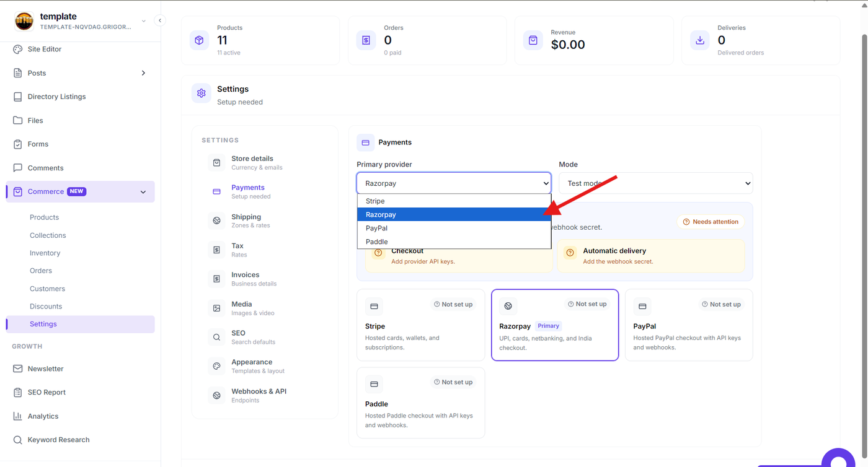Go to Discounts under Commerce
This screenshot has width=868, height=467.
[46, 307]
